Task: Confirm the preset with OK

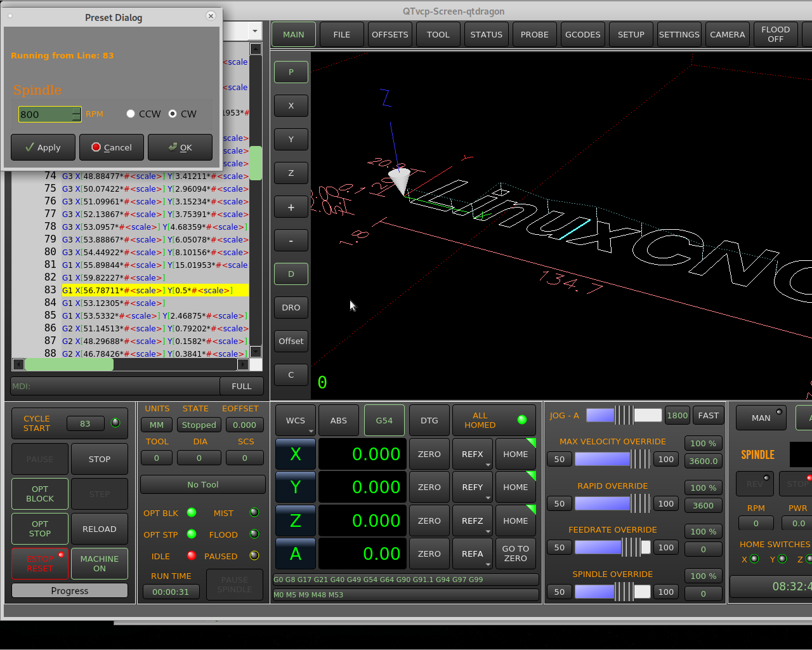Action: click(180, 147)
